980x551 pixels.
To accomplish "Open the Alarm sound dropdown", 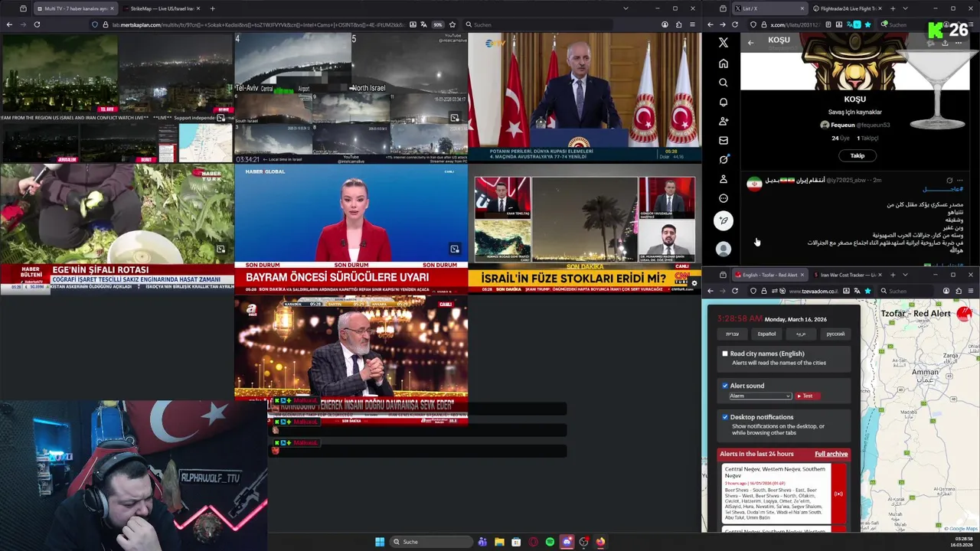I will (759, 396).
